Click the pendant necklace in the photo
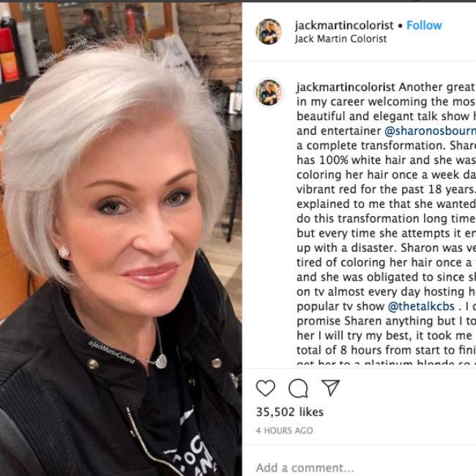The width and height of the screenshot is (476, 476). [x=161, y=361]
